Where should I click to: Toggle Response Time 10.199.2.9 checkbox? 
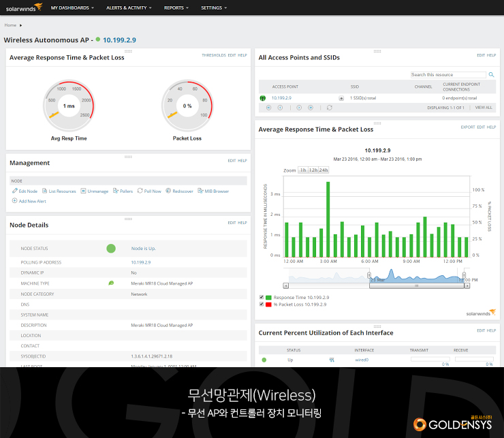(262, 297)
